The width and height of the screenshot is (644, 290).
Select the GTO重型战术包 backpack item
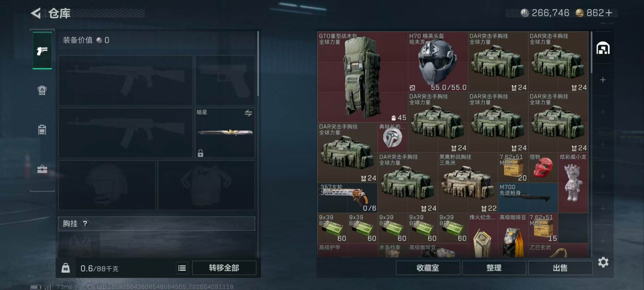tap(363, 77)
